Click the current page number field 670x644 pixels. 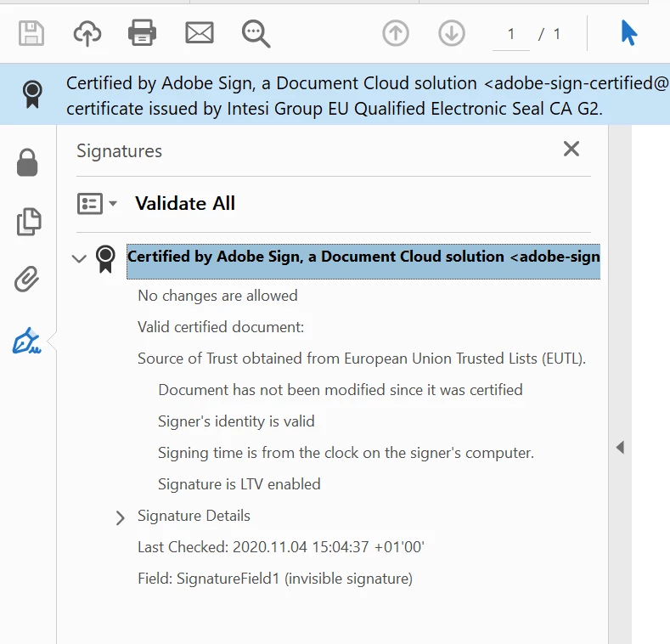[x=511, y=34]
